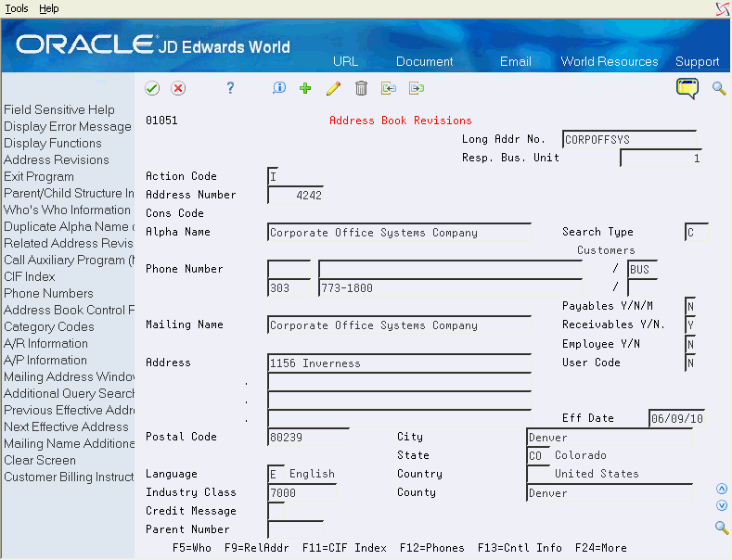Select Next Effective Address in sidebar
The height and width of the screenshot is (560, 732).
(x=66, y=427)
